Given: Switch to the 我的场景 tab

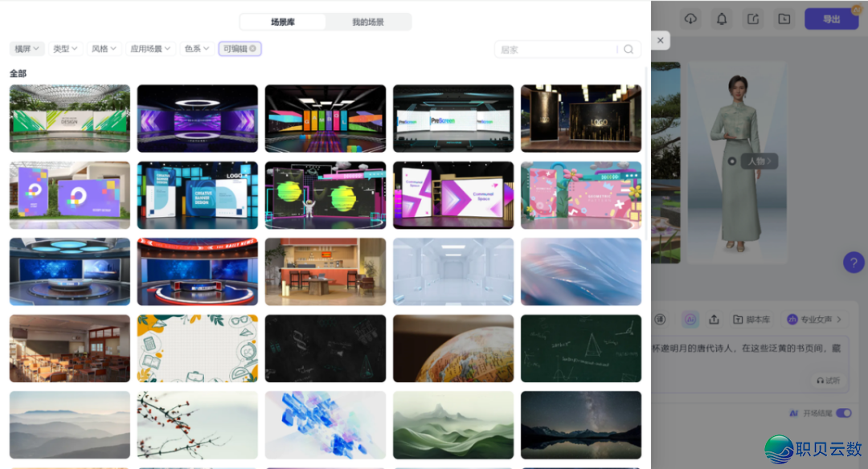Looking at the screenshot, I should coord(368,22).
